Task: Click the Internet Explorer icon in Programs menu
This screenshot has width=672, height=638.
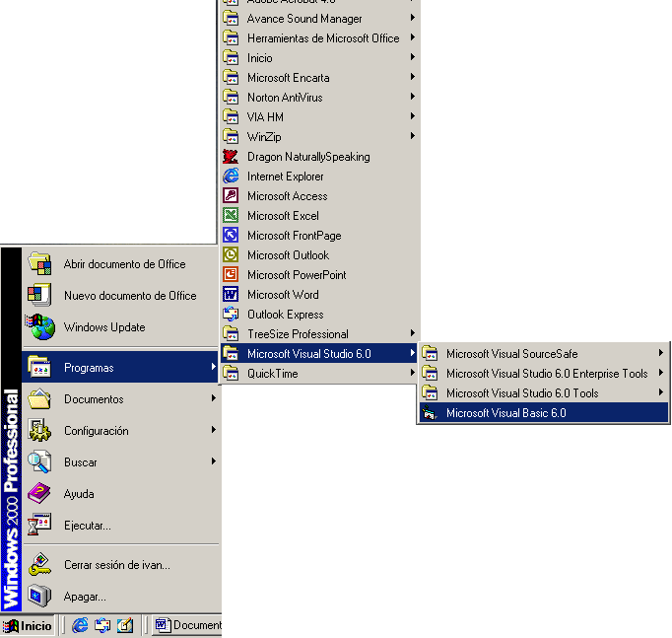Action: [231, 177]
